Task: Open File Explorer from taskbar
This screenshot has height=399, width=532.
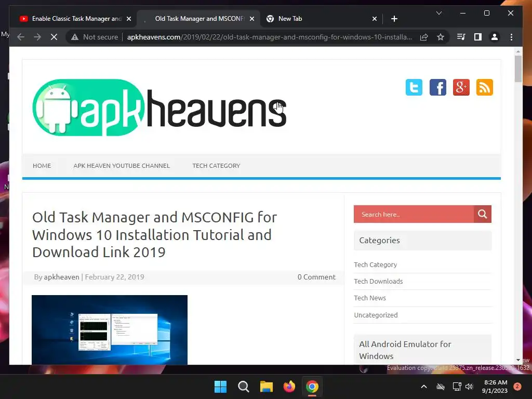Action: click(267, 387)
